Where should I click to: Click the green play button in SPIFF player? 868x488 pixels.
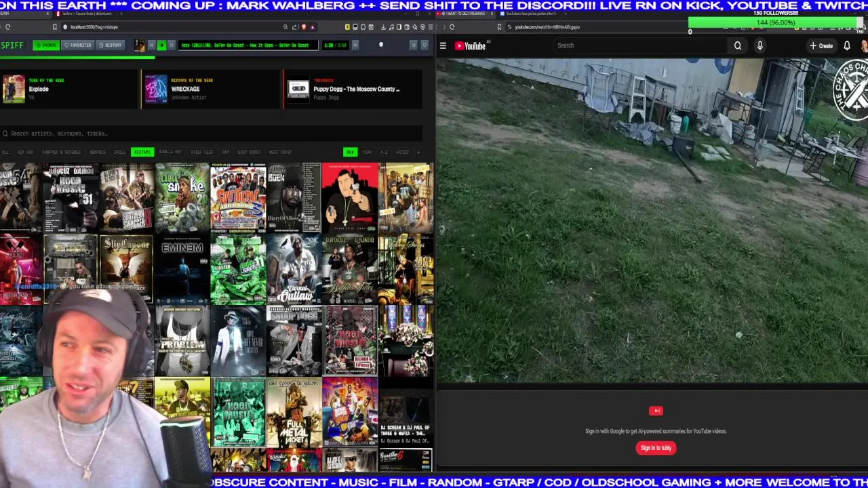(161, 45)
